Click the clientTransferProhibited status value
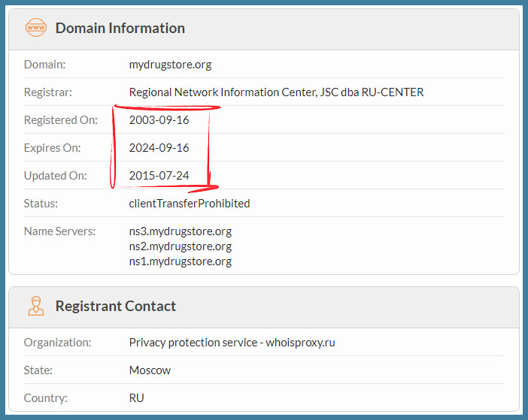 [189, 204]
